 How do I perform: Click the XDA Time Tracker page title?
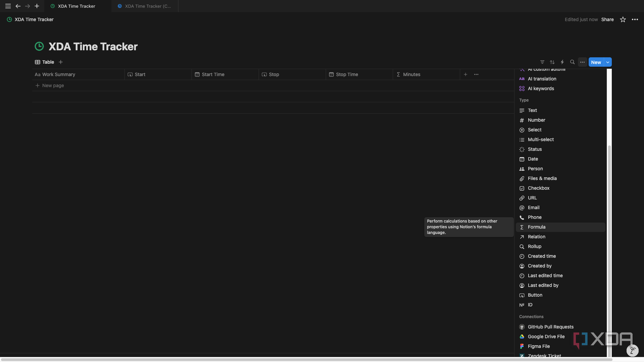(93, 46)
